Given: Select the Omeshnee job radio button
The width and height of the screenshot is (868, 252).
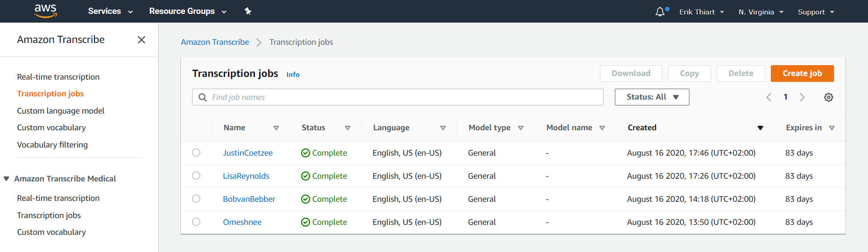Looking at the screenshot, I should pos(196,222).
